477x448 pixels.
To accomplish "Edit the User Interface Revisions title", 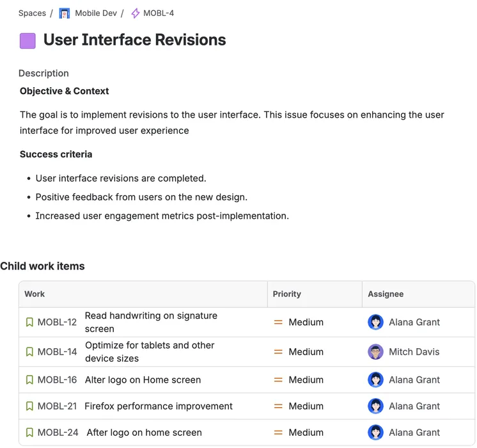I will [x=134, y=40].
